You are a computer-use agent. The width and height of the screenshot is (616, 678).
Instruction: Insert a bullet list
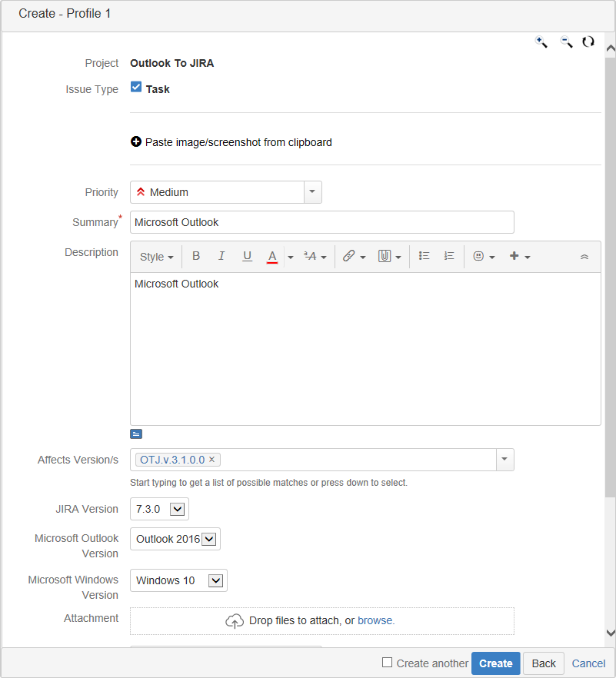tap(424, 256)
